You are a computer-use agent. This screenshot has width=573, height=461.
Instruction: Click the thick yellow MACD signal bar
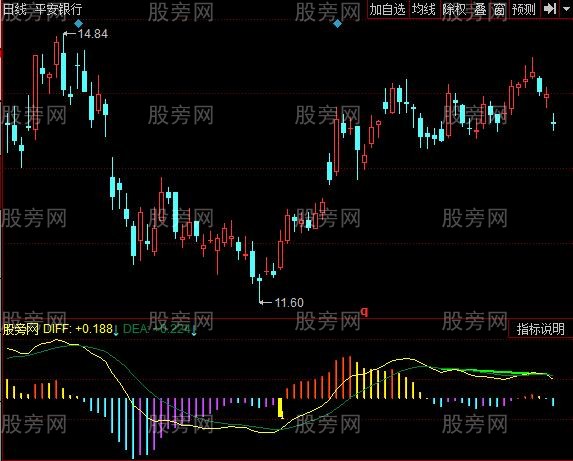[281, 408]
